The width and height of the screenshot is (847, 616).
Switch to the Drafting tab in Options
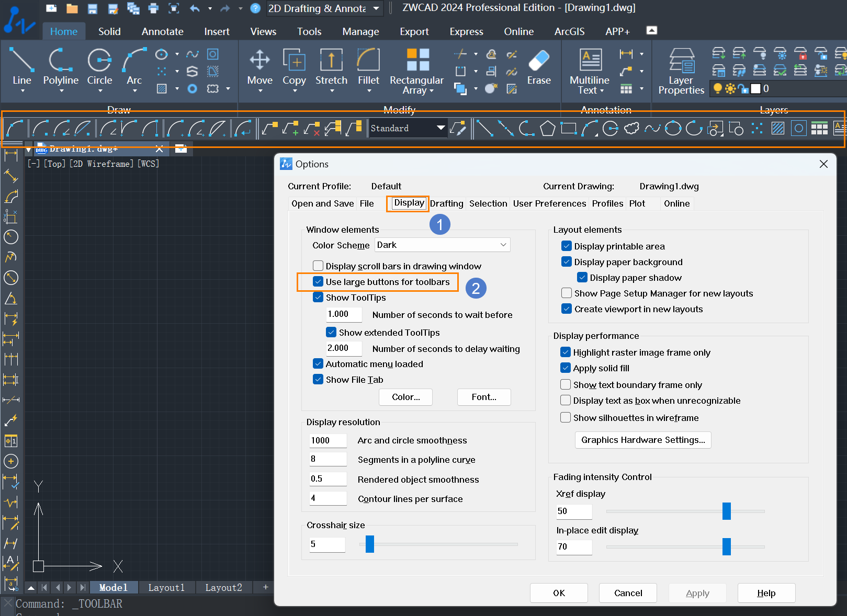tap(447, 203)
